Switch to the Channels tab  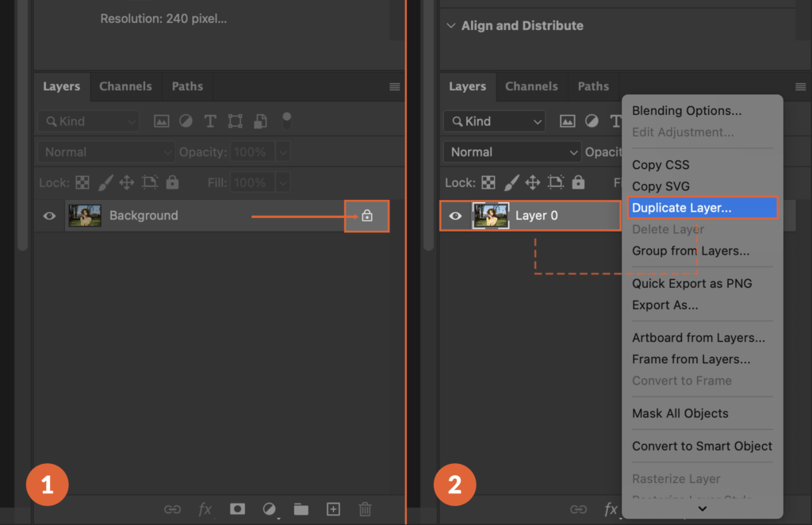[125, 86]
